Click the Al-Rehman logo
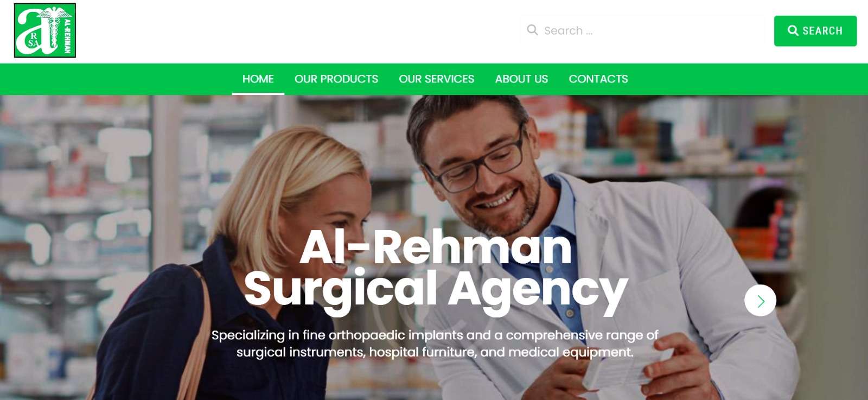 tap(45, 30)
